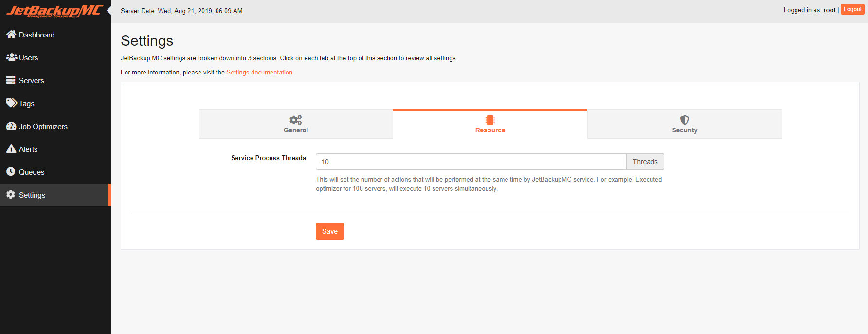The height and width of the screenshot is (334, 868).
Task: Click the Alerts warning triangle icon
Action: pyautogui.click(x=11, y=148)
